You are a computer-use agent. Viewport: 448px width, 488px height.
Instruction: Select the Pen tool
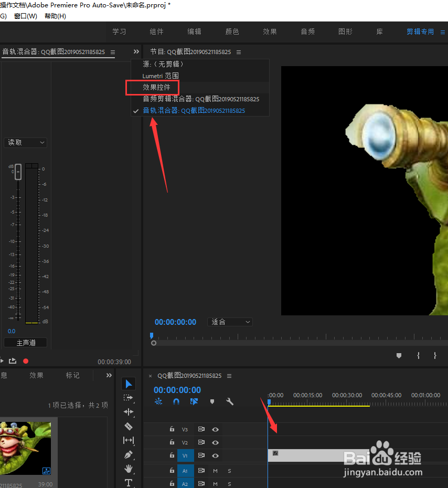pos(129,455)
